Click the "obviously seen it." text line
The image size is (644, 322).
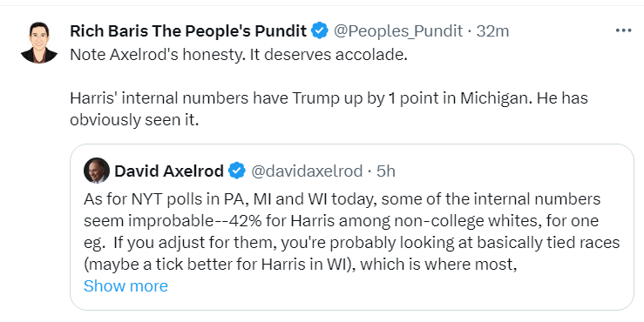coord(134,120)
